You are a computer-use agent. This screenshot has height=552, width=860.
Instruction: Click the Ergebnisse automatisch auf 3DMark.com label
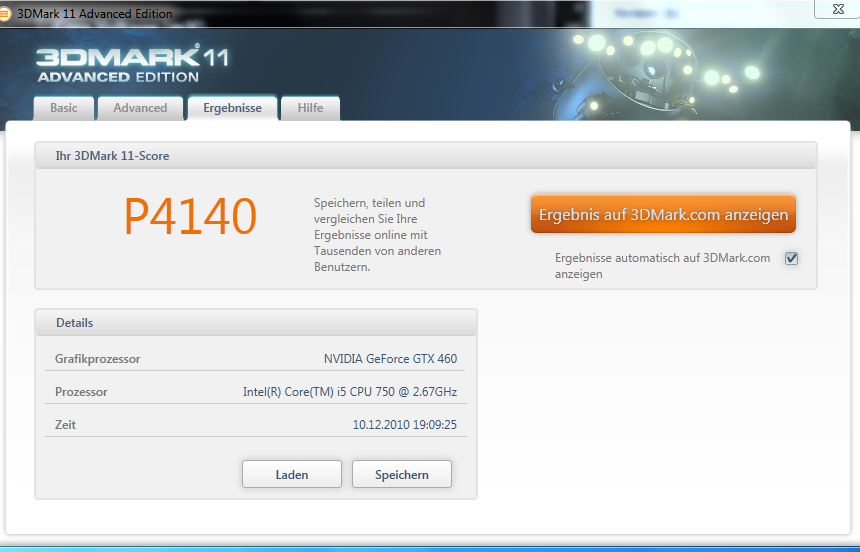click(663, 266)
